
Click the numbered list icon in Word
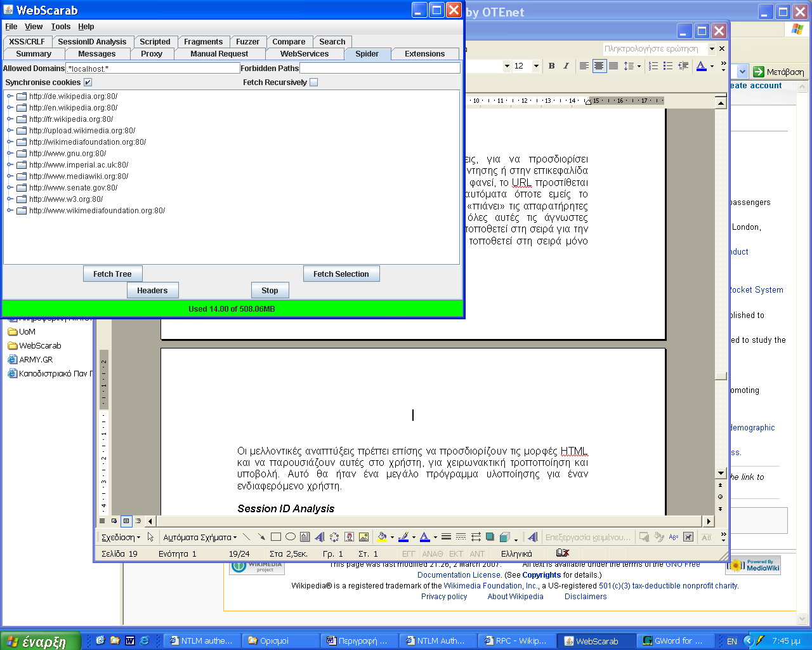(x=653, y=66)
